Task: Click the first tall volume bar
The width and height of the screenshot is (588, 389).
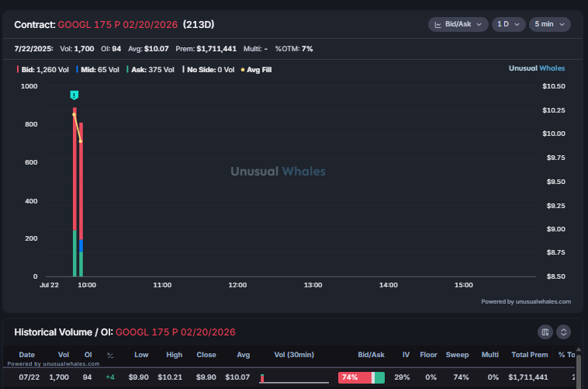Action: pyautogui.click(x=74, y=192)
